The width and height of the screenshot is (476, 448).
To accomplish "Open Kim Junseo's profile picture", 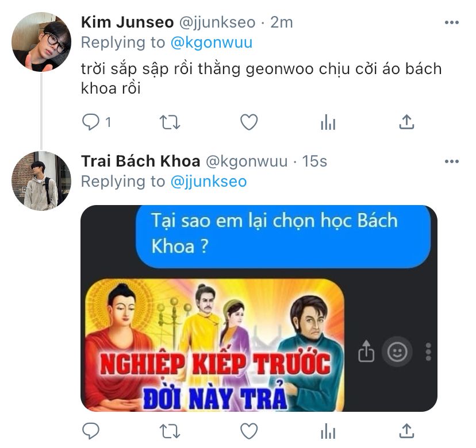I will click(x=41, y=41).
